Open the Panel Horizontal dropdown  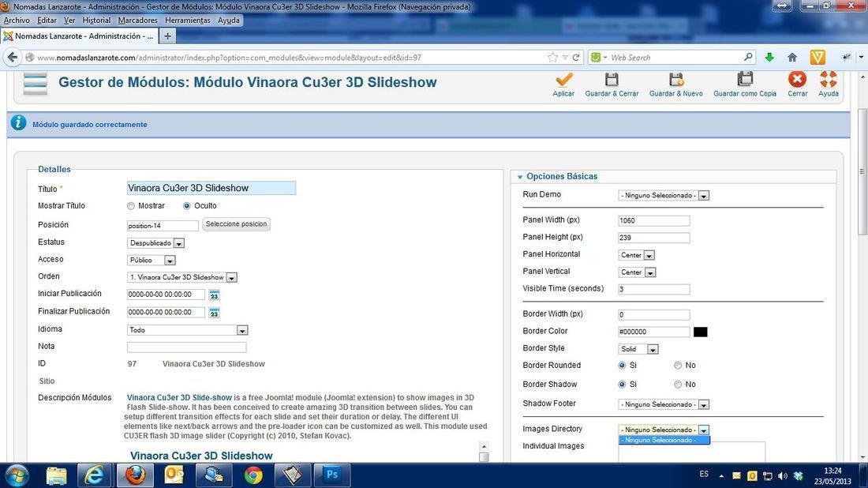coord(637,255)
